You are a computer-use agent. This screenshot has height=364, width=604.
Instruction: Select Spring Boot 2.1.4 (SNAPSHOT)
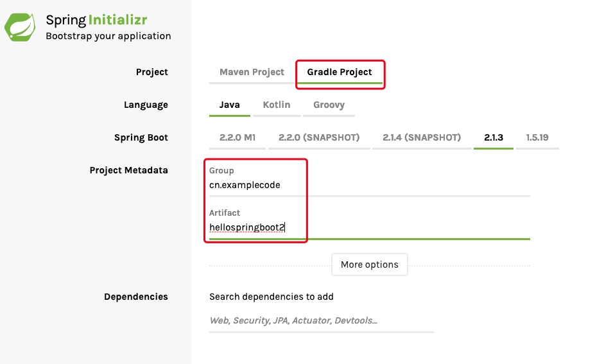(422, 137)
